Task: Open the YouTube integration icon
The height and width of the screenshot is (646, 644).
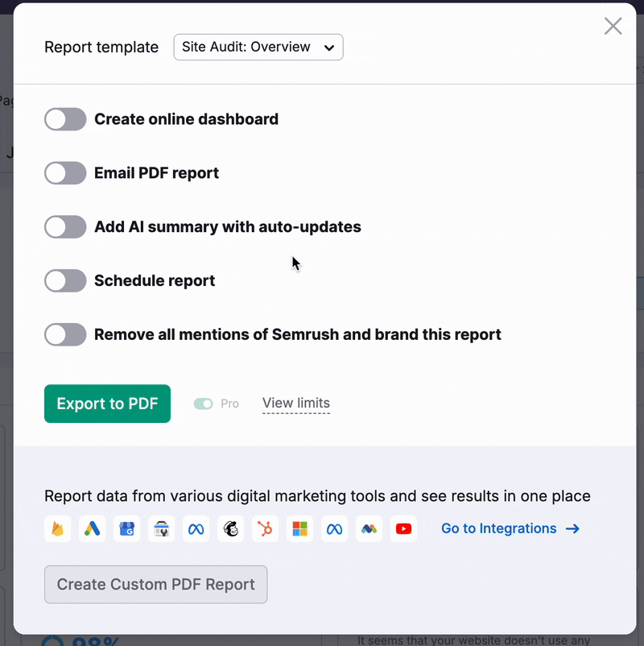Action: pos(403,528)
